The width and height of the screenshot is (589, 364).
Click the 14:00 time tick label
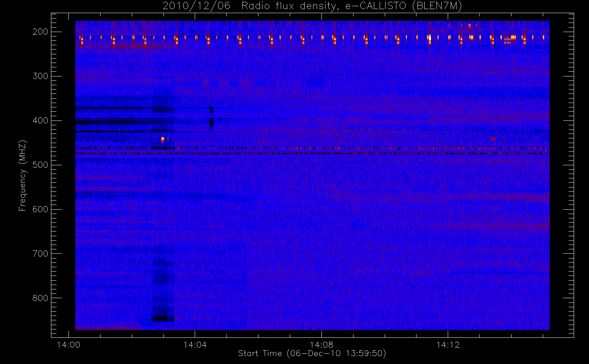click(68, 345)
